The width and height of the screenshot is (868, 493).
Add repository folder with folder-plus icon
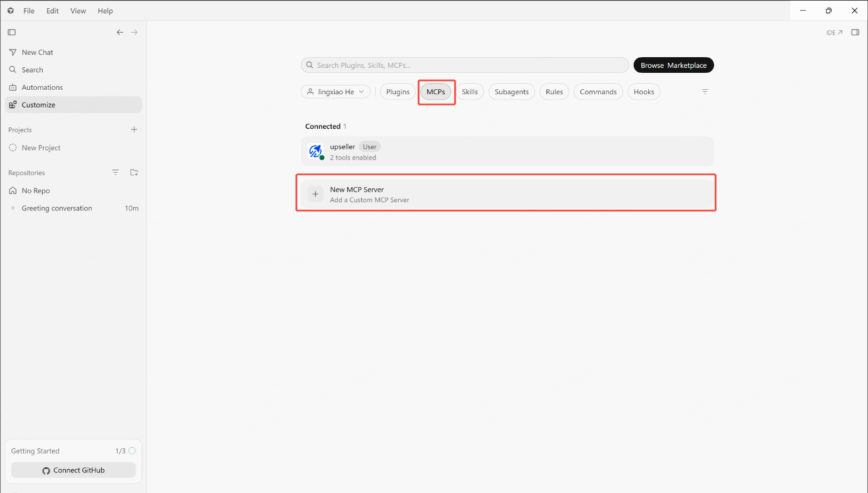click(134, 173)
